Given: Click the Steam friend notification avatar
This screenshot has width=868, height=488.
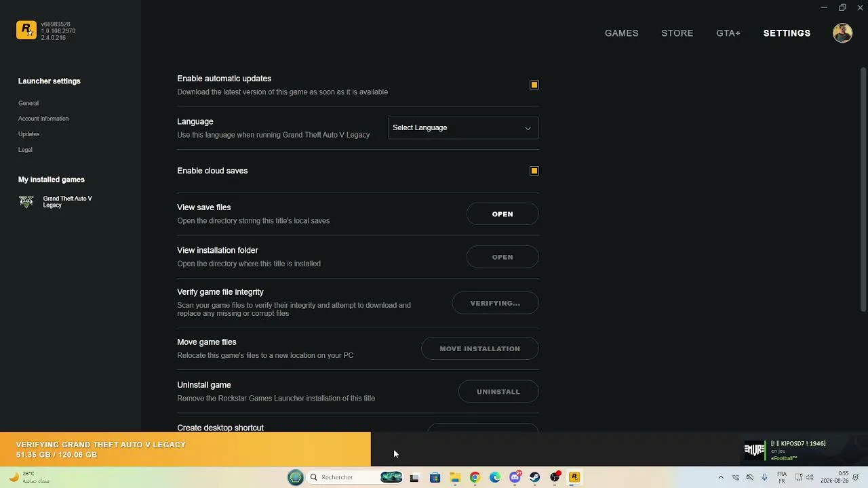Looking at the screenshot, I should pos(755,450).
